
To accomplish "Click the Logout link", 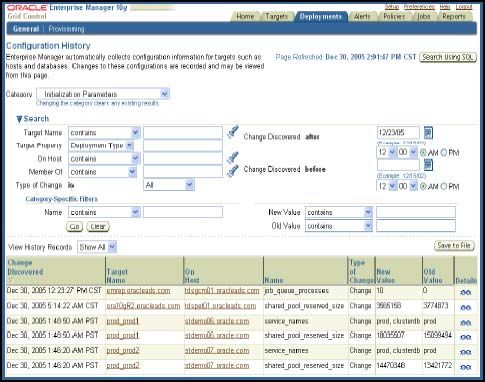I will (x=464, y=7).
